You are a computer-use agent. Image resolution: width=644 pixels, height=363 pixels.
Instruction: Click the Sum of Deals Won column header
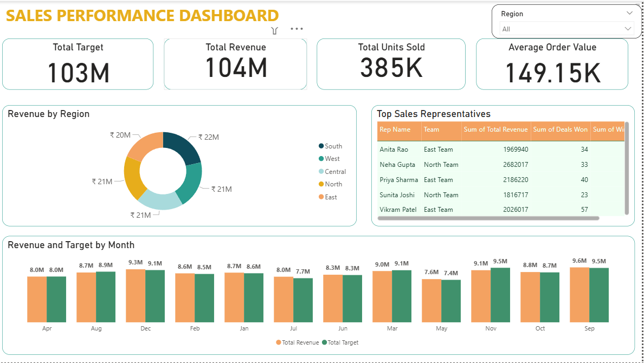click(560, 129)
